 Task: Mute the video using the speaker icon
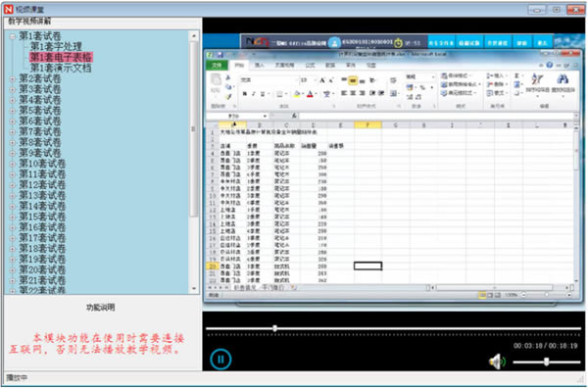pyautogui.click(x=497, y=362)
